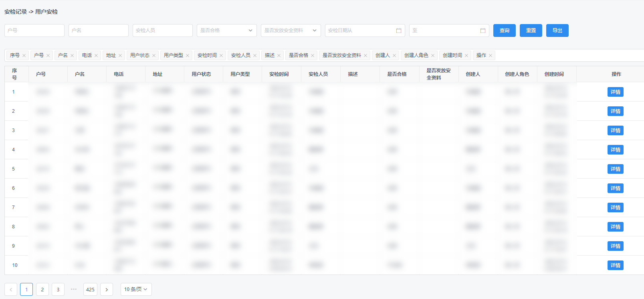The width and height of the screenshot is (644, 299).
Task: Expand the 是否发放安全资料 dropdown
Action: coord(291,31)
